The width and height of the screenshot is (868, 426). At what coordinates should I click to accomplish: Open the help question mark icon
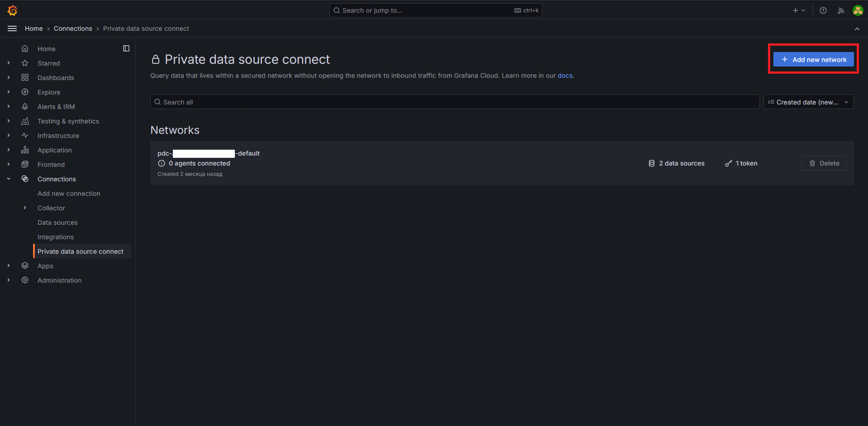click(823, 10)
